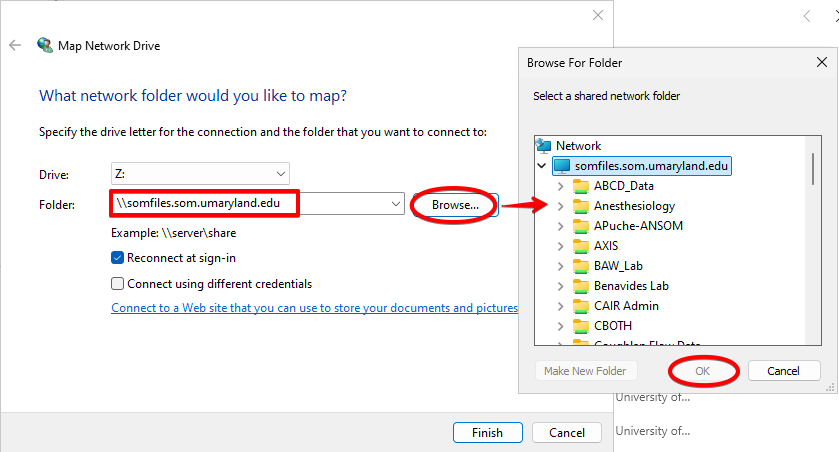Screen dimensions: 839x452
Task: Click the back arrow in Map Network Drive
Action: coord(14,45)
